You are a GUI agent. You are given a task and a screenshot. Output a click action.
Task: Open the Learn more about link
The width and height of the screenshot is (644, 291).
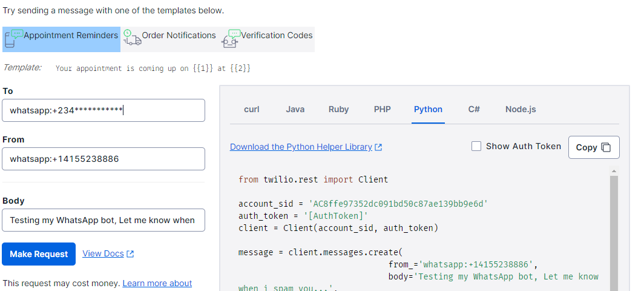[157, 283]
